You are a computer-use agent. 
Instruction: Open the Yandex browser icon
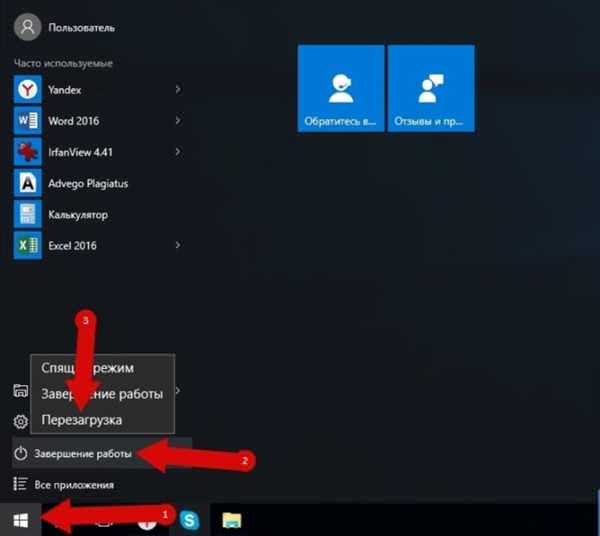pos(28,90)
